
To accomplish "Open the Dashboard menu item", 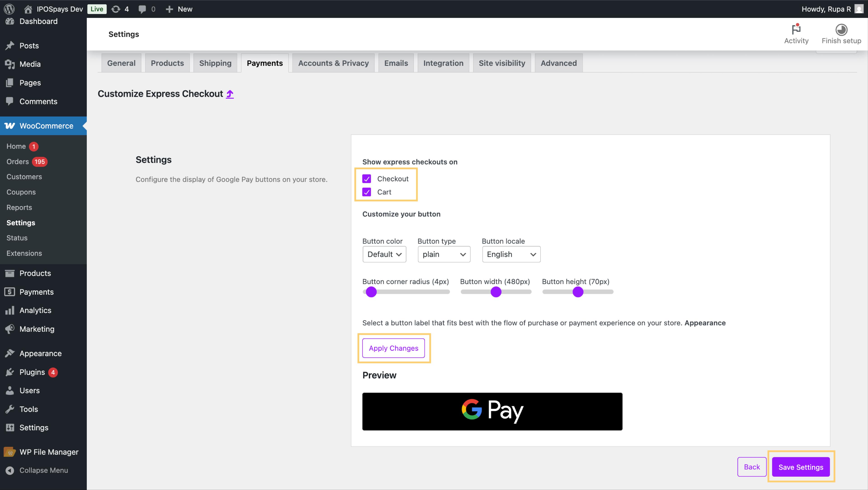I will pos(38,21).
